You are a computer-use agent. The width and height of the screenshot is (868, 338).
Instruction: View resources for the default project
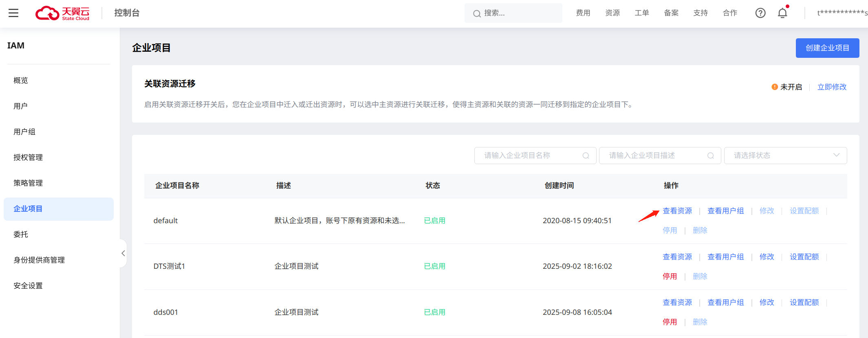677,211
